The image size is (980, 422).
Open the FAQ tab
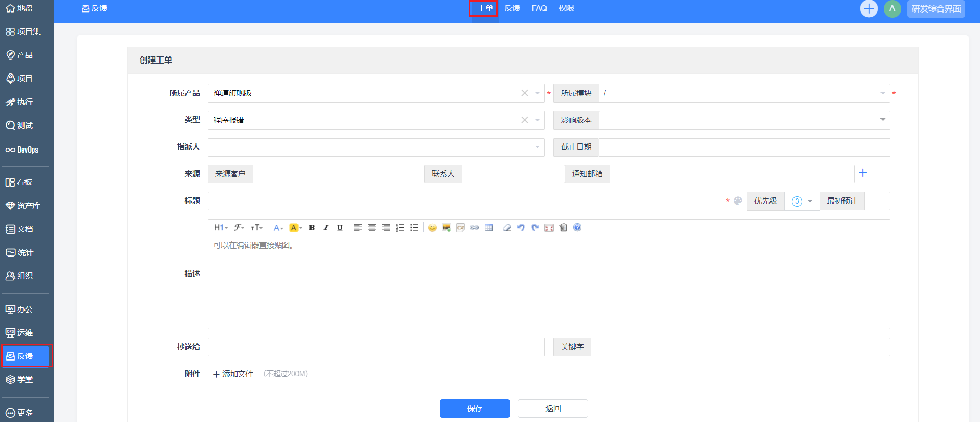click(539, 8)
